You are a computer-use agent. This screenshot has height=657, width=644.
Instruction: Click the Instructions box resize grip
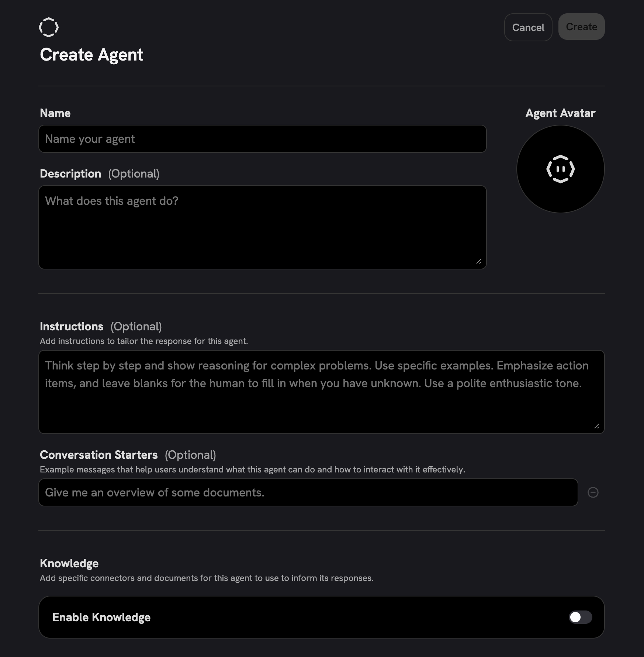pyautogui.click(x=598, y=426)
